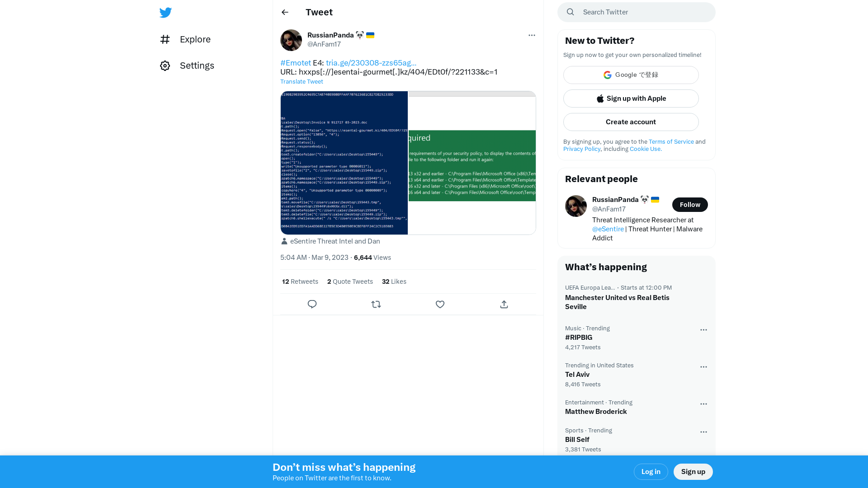This screenshot has width=868, height=488.
Task: Click Sign up button in banner
Action: click(x=693, y=471)
